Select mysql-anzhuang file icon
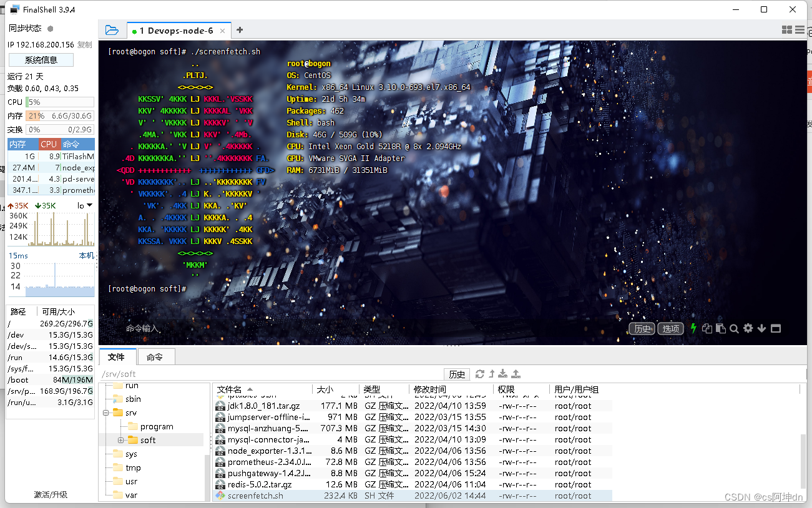Screen dimensions: 812x508 (220, 428)
